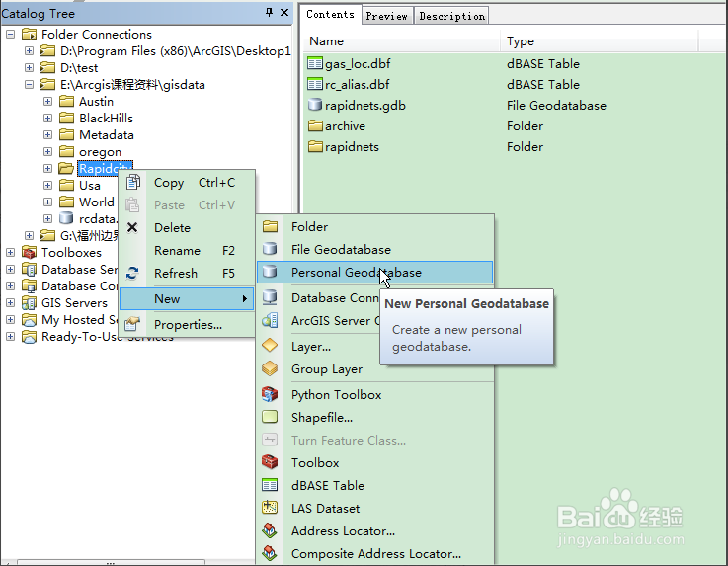Image resolution: width=728 pixels, height=566 pixels.
Task: Click the archive folder icon
Action: (315, 125)
